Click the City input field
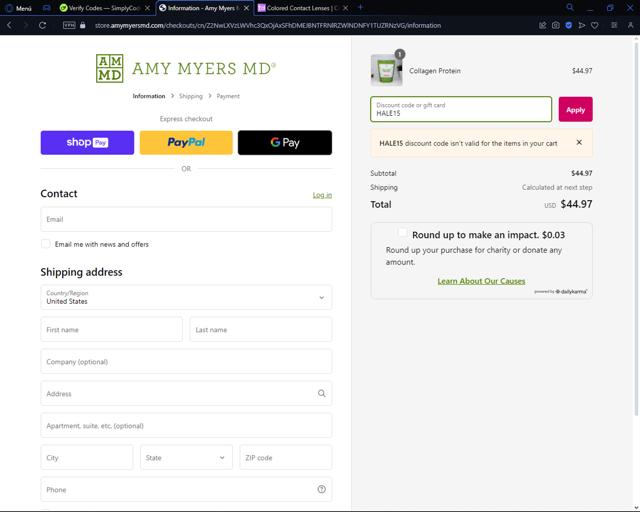Screen dimensions: 640x512 coord(87,458)
